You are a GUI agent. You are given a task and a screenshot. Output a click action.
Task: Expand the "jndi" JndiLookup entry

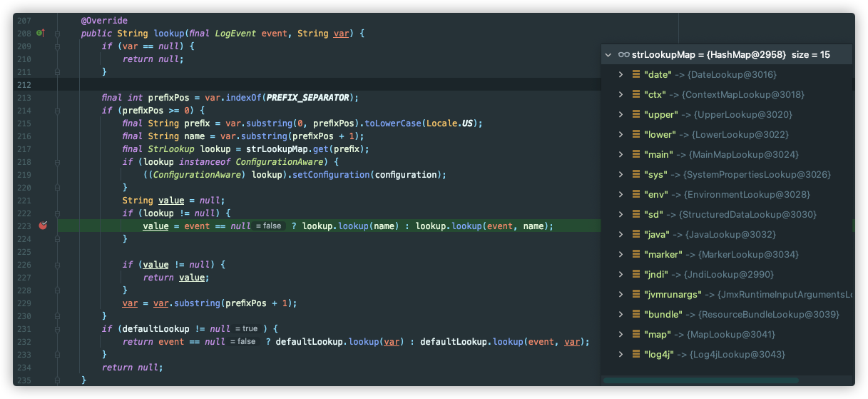pyautogui.click(x=621, y=274)
